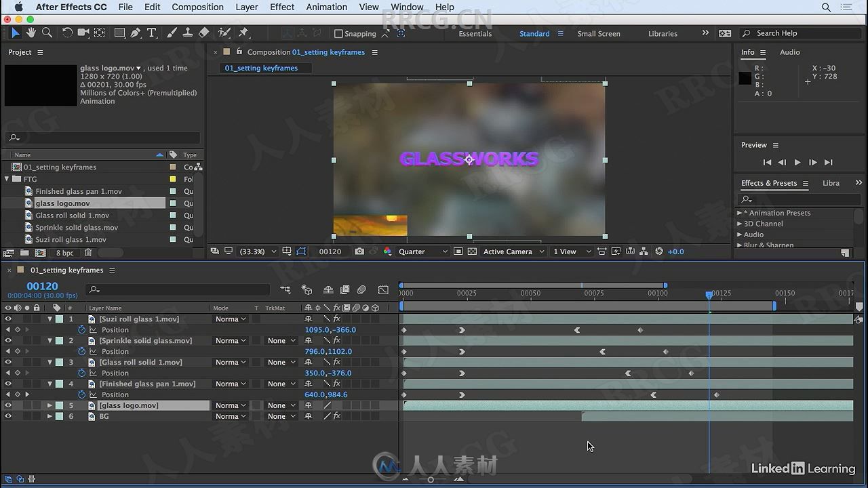Image resolution: width=868 pixels, height=488 pixels.
Task: Select the Hand tool
Action: [31, 33]
